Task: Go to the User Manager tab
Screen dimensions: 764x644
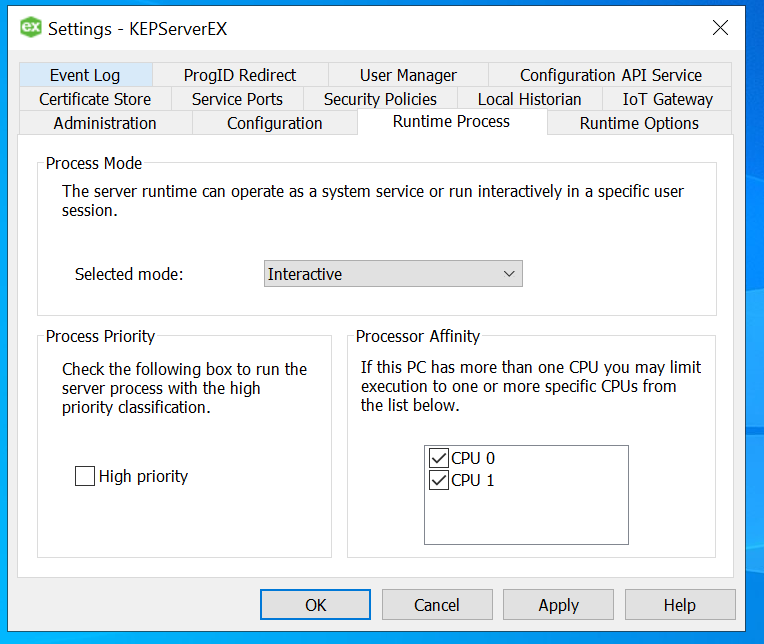Action: 408,75
